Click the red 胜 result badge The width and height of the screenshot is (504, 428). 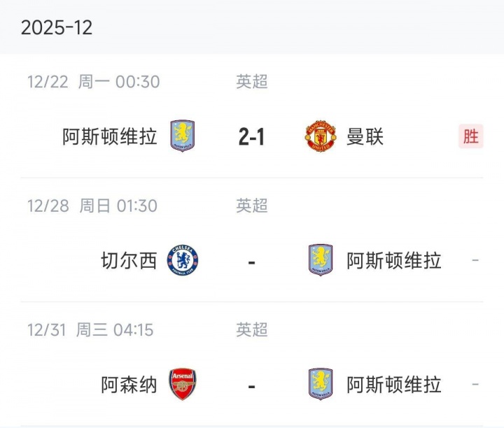coord(471,136)
